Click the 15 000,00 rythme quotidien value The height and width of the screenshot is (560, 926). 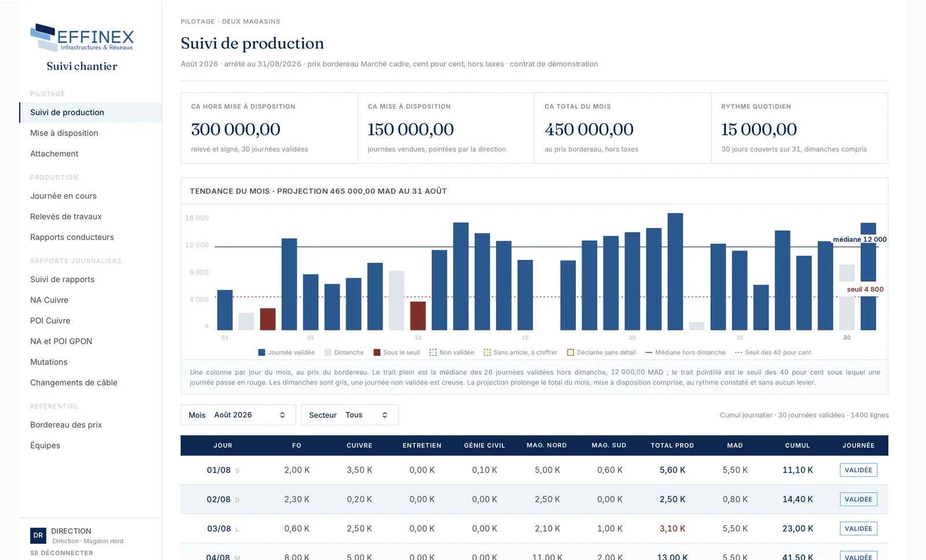[x=759, y=130]
